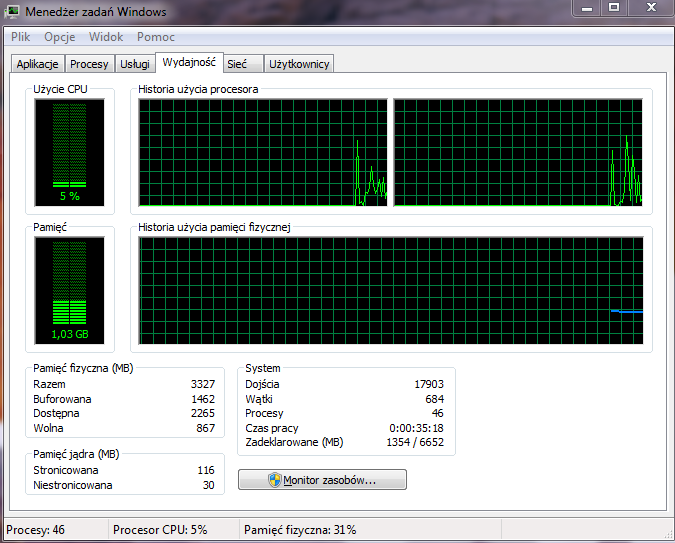Click the status bar text Procesor CPU: 5%
Screen dimensions: 675x543
pos(160,530)
